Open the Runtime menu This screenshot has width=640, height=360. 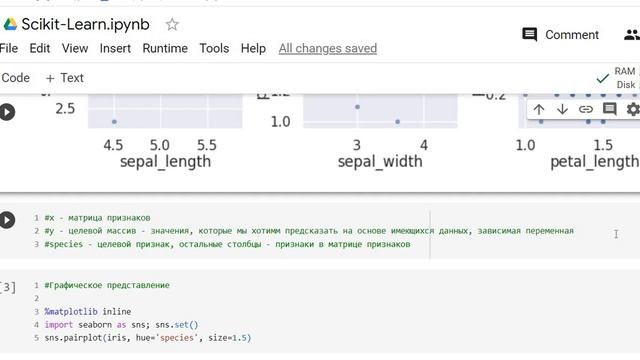point(165,48)
